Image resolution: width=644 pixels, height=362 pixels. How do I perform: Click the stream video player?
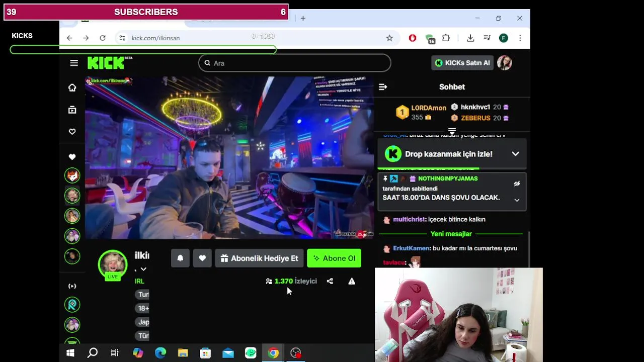(229, 157)
